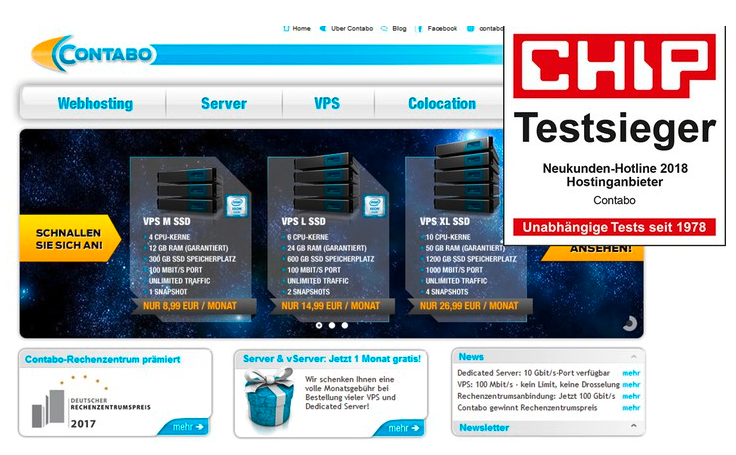
Task: Open the Colocation tab
Action: coord(441,103)
